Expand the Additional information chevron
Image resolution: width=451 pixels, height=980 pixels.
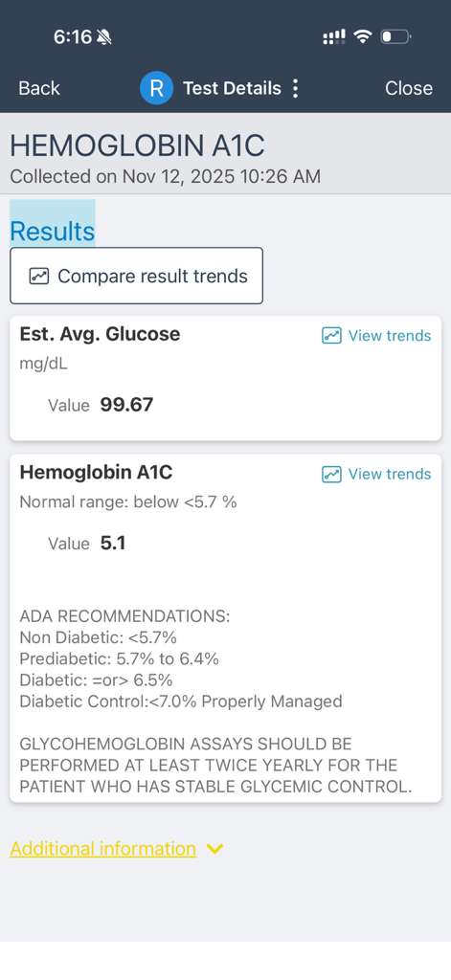tap(214, 849)
